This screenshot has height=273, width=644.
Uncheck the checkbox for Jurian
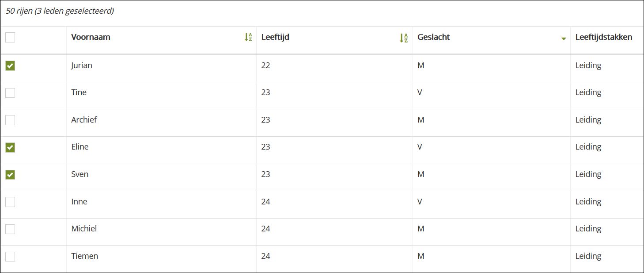(x=10, y=66)
